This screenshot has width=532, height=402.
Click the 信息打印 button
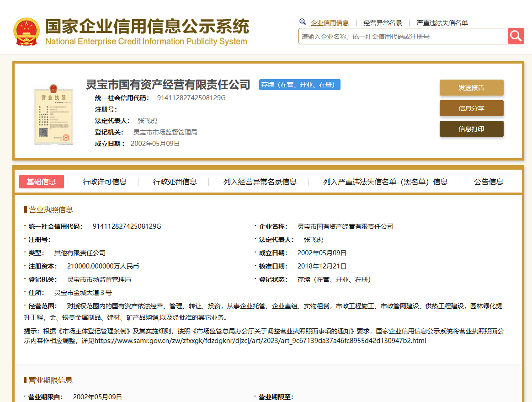coord(471,129)
